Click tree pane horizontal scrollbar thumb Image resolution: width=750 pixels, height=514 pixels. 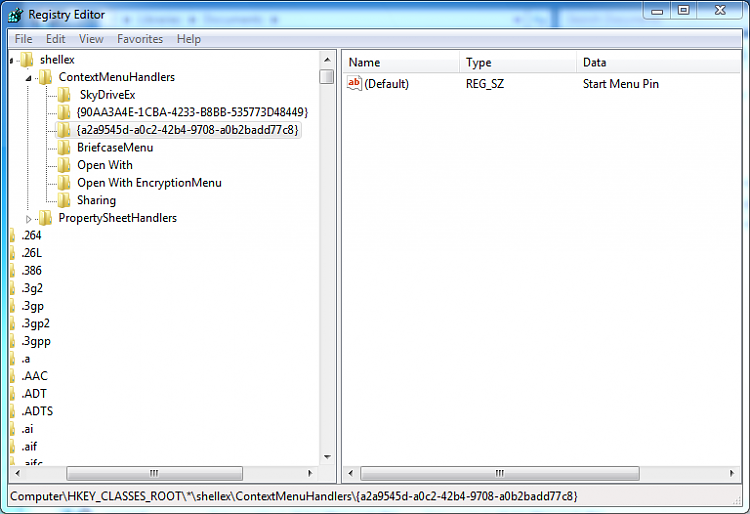click(x=154, y=473)
